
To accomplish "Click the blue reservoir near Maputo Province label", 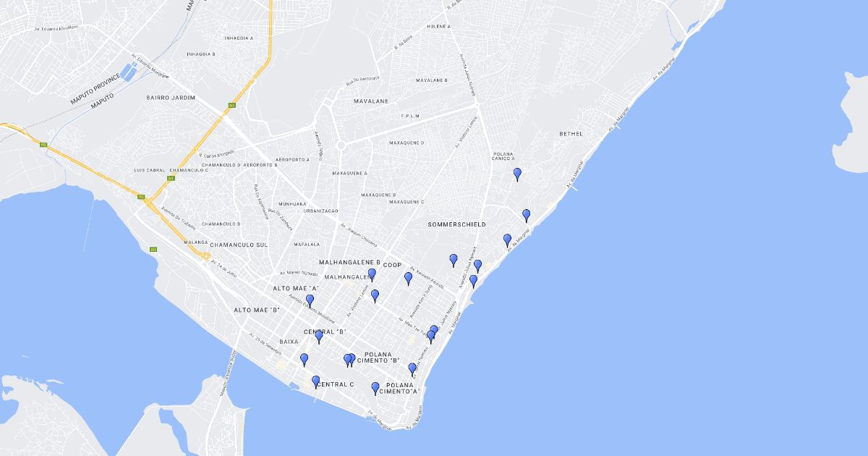I will [x=128, y=72].
